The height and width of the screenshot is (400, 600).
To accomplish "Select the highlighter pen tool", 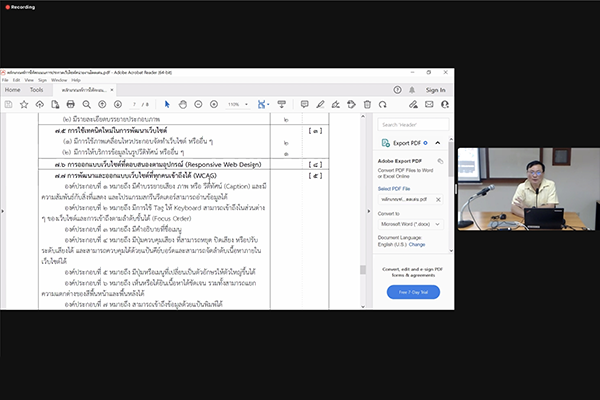I will pyautogui.click(x=320, y=104).
